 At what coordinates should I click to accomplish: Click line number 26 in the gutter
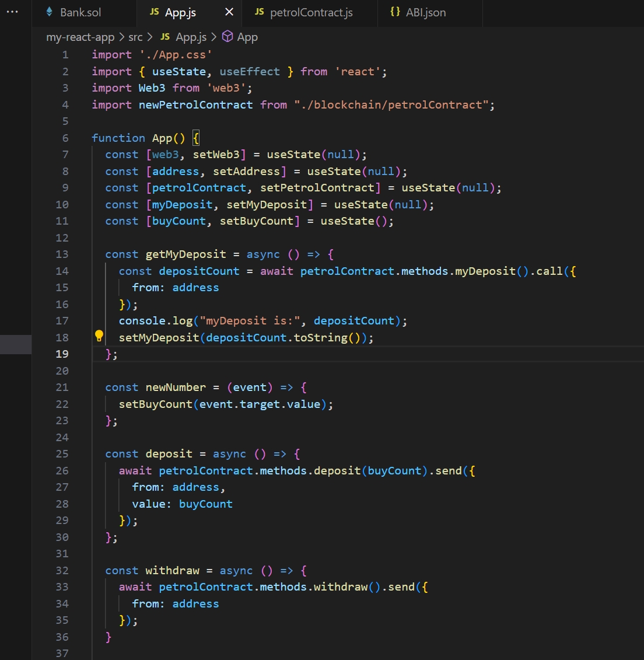62,470
